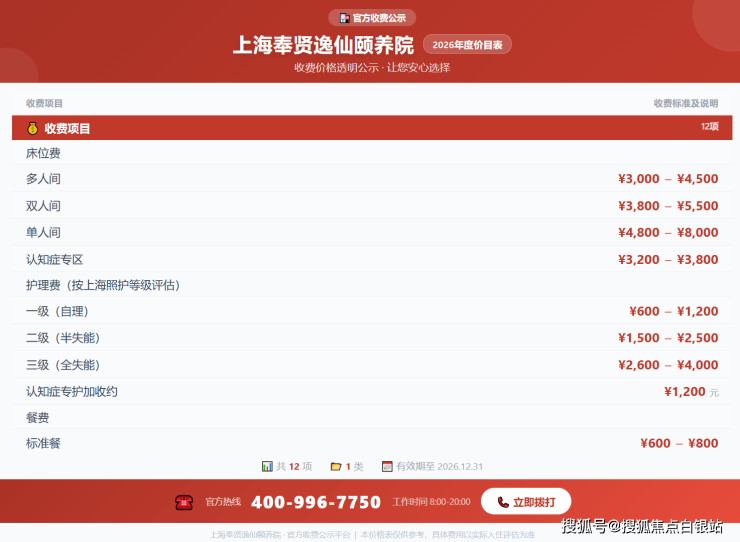Viewport: 740px width, 542px height.
Task: Click the red telephone hotline icon
Action: [184, 502]
